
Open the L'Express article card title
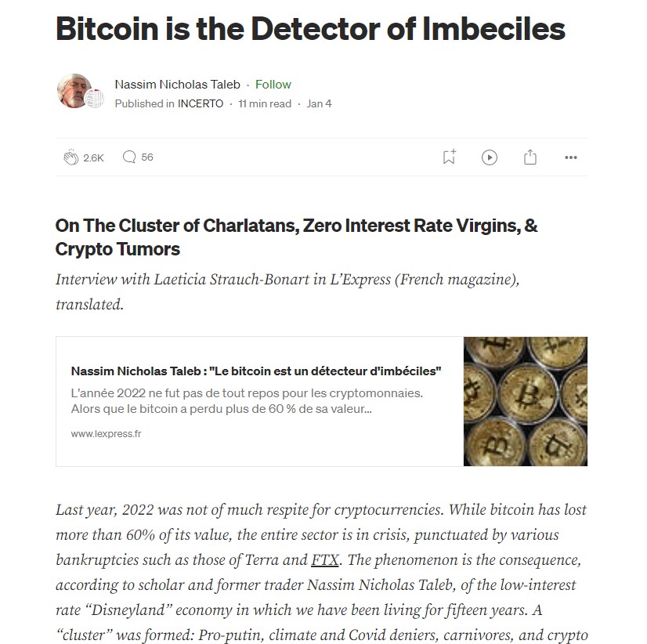point(256,371)
